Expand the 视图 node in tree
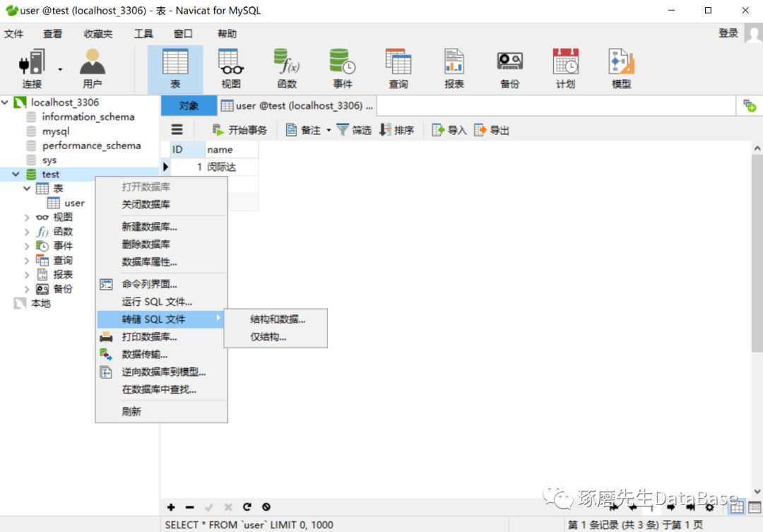 point(28,217)
